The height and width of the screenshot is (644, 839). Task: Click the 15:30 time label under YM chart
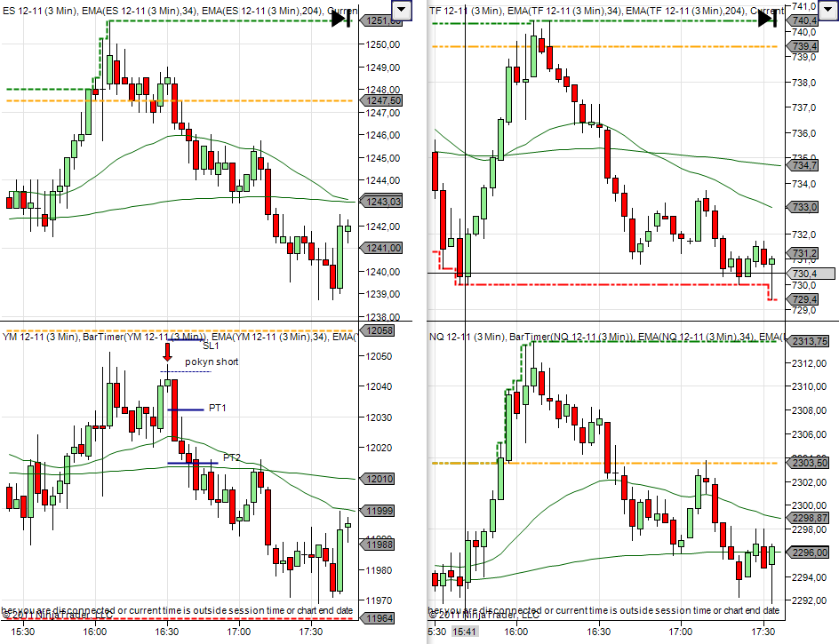tap(22, 632)
